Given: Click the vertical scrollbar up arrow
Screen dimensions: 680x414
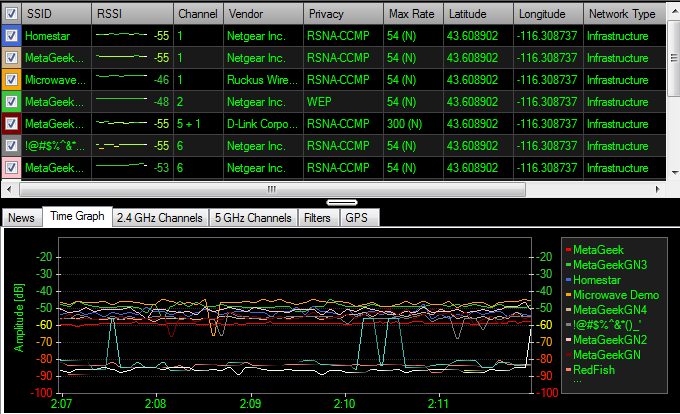Looking at the screenshot, I should pos(674,11).
